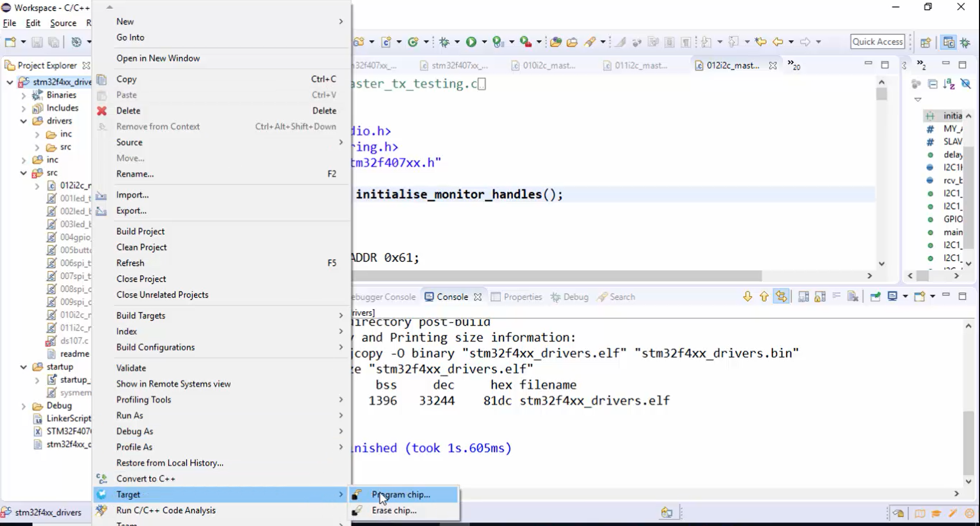Image resolution: width=980 pixels, height=526 pixels.
Task: Click the Tip of the day status bar icon
Action: (898, 513)
